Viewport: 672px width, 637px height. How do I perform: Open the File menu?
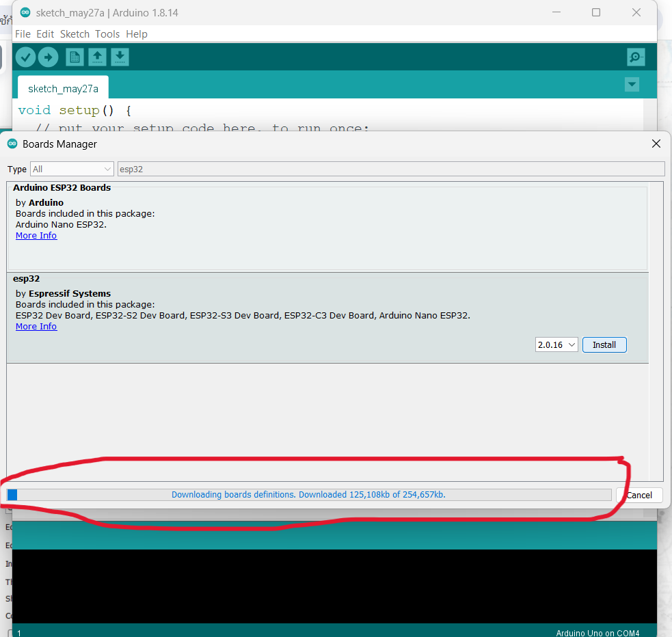23,34
